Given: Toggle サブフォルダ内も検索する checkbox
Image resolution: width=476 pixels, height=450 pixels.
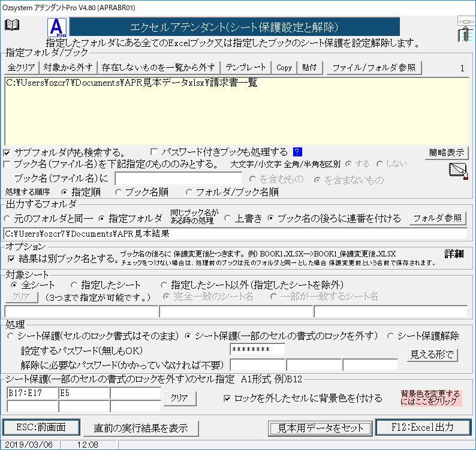Looking at the screenshot, I should point(7,153).
